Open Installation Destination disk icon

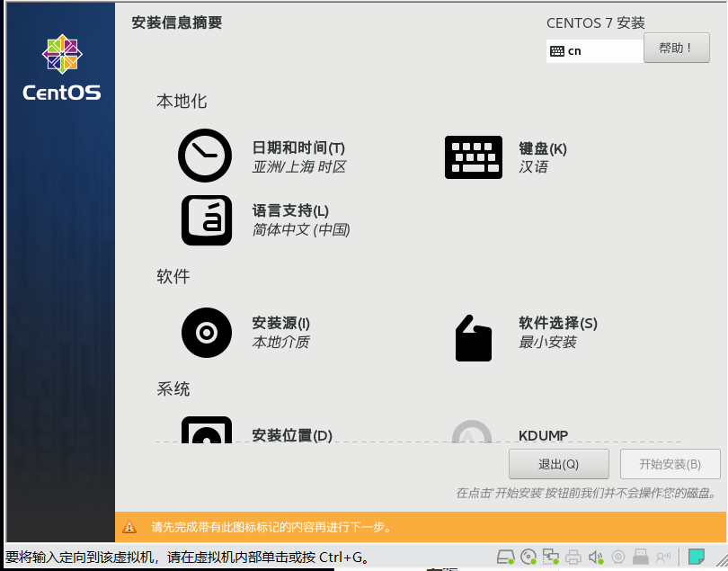(x=207, y=430)
